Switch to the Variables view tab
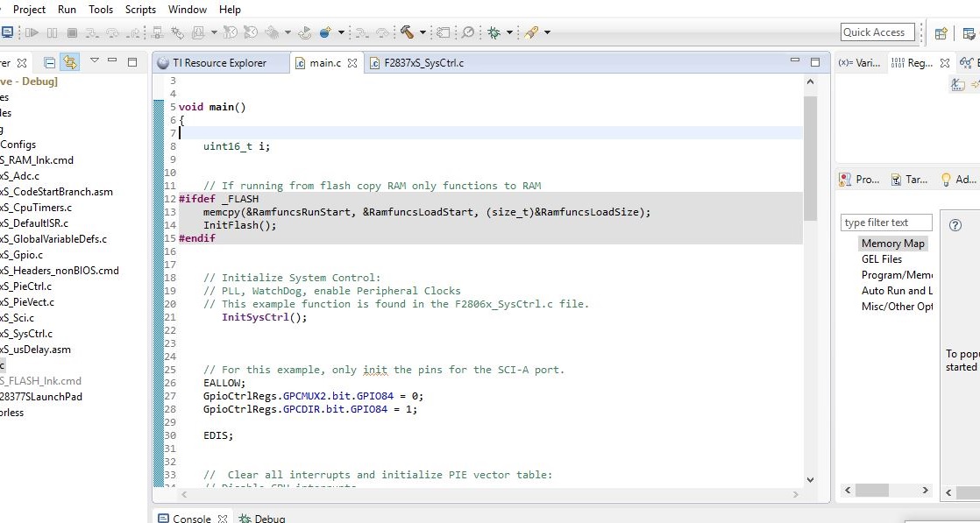The height and width of the screenshot is (523, 980). click(x=859, y=63)
